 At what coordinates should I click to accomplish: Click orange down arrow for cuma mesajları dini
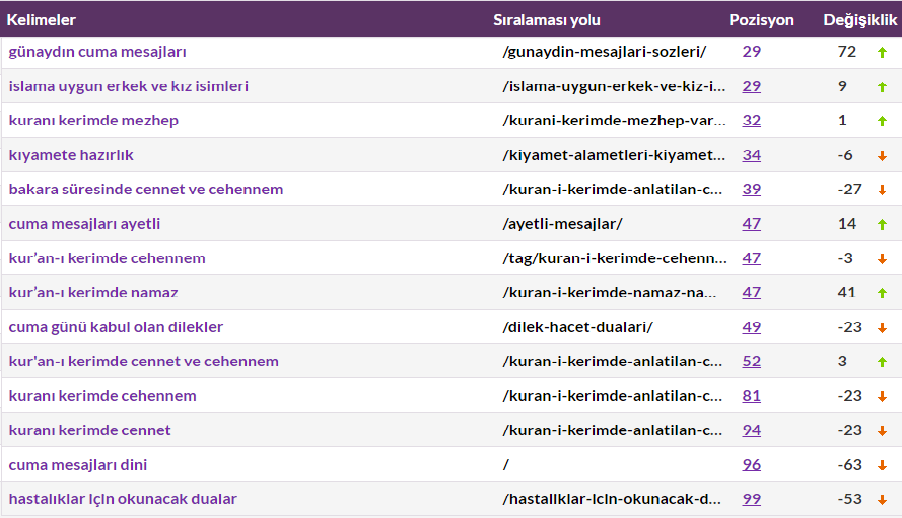point(882,466)
